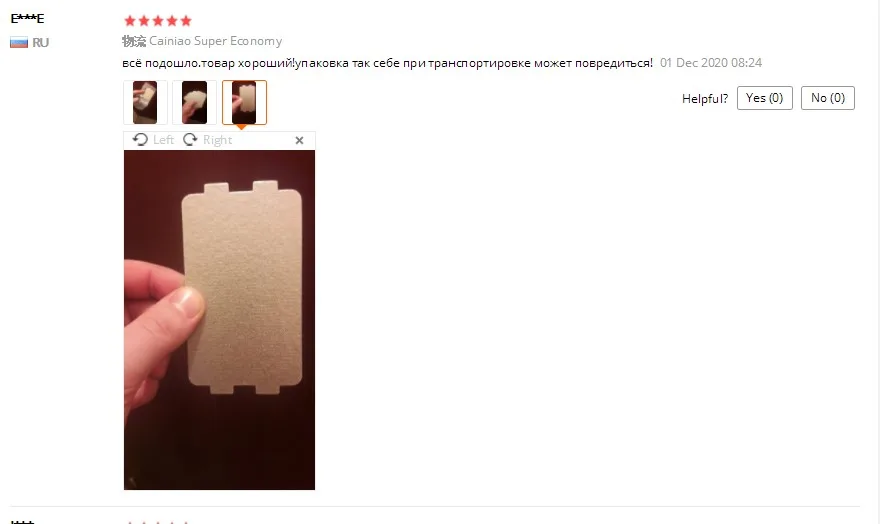This screenshot has width=880, height=524.
Task: Open the first review photo thumbnail
Action: tap(145, 102)
